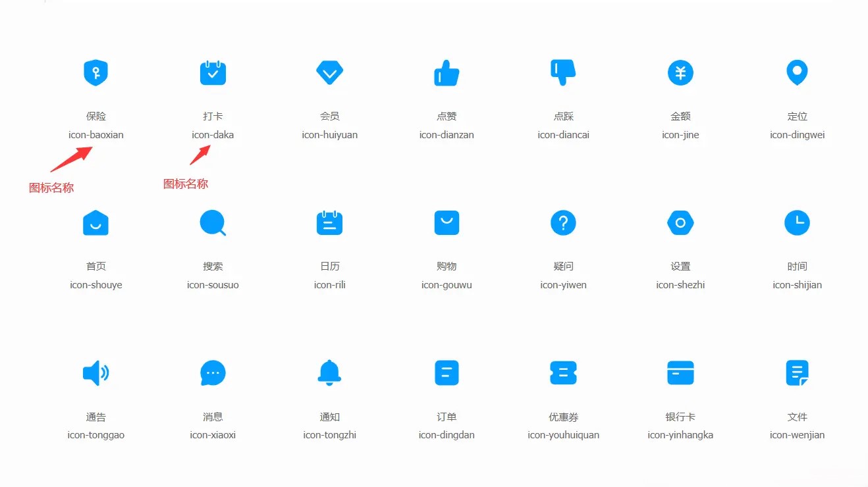The image size is (868, 487).
Task: Select the 首页 (shouye) home icon
Action: point(95,222)
